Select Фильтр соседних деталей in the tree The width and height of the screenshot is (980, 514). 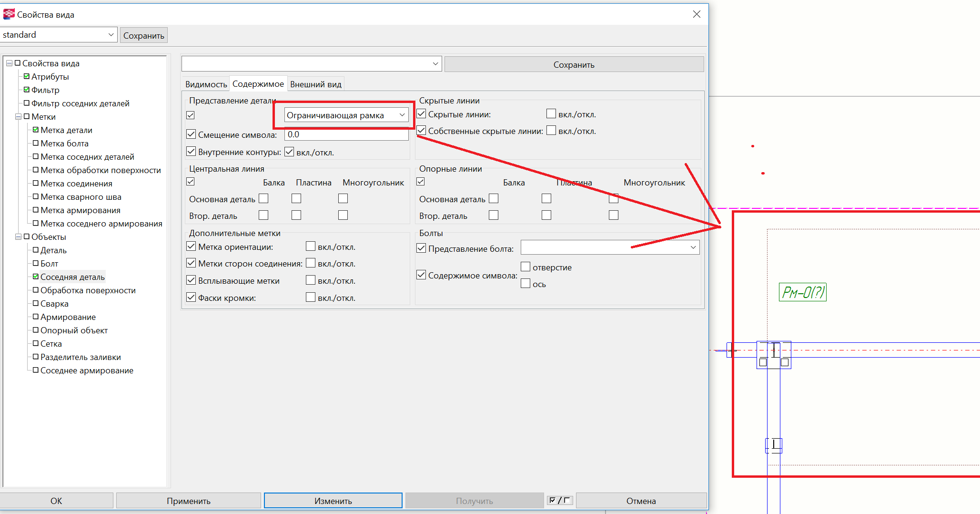tap(80, 103)
